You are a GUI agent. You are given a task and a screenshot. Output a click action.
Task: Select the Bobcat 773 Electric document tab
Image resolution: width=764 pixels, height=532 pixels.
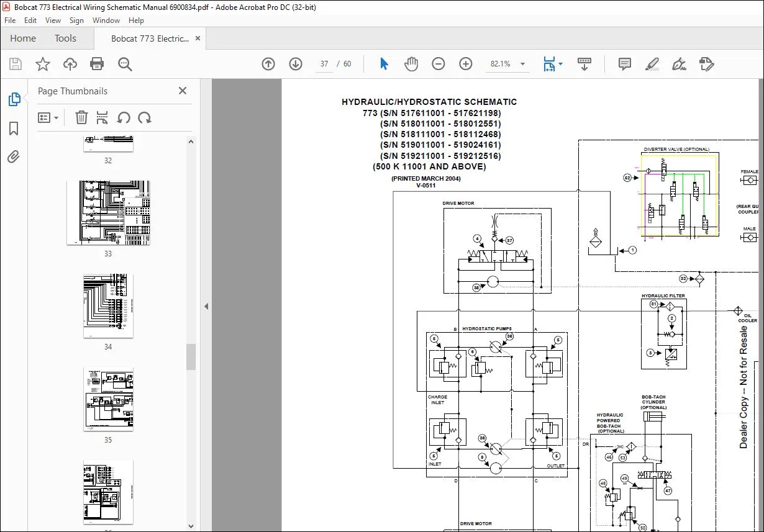150,38
